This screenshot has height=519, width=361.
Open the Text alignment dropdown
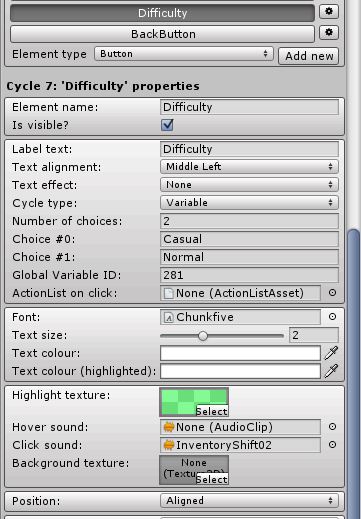coord(249,167)
